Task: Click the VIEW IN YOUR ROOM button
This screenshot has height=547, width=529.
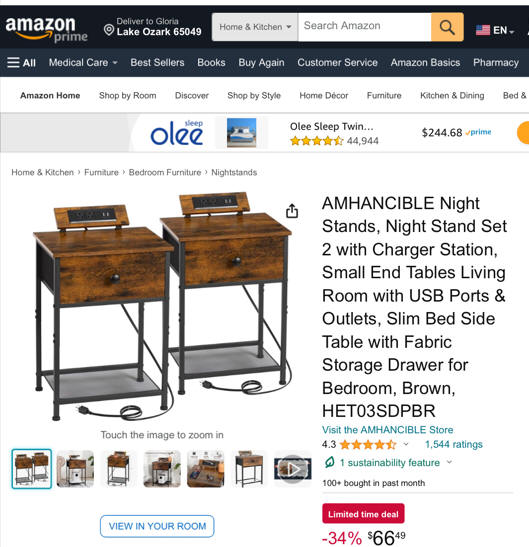Action: (x=157, y=526)
